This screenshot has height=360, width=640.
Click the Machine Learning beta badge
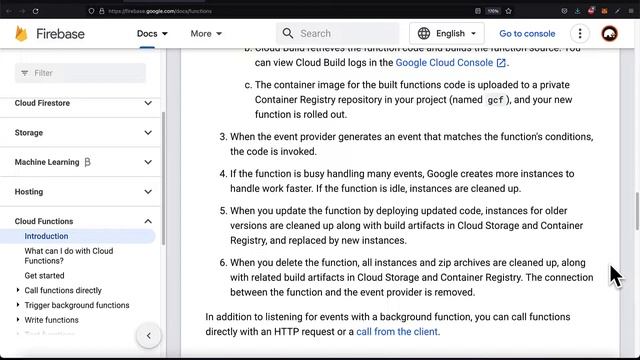(x=87, y=162)
